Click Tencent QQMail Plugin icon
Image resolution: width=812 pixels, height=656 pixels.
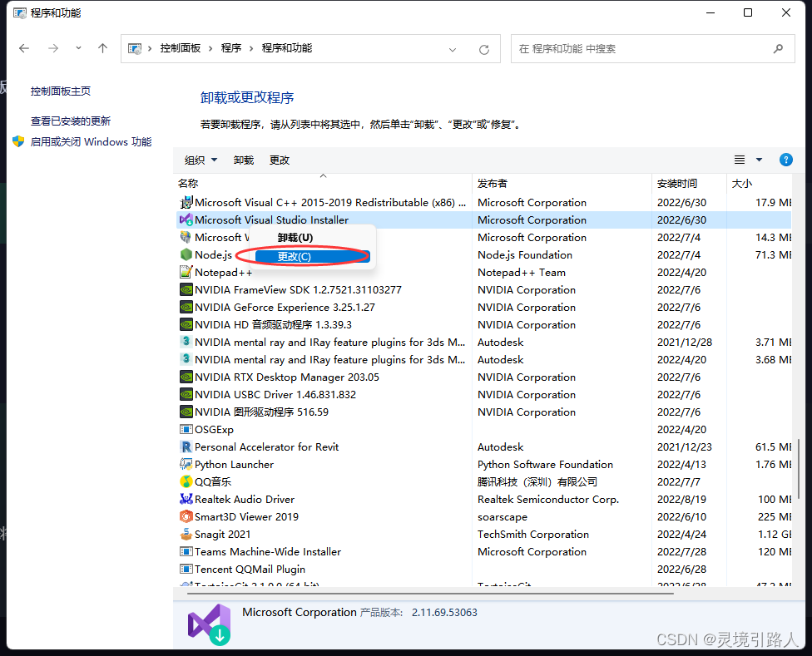(x=186, y=569)
